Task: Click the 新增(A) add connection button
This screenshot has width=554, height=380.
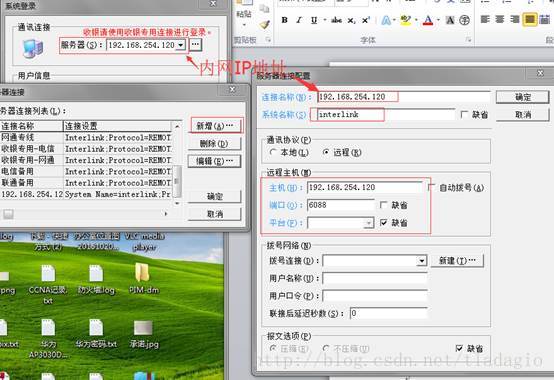Action: [215, 126]
